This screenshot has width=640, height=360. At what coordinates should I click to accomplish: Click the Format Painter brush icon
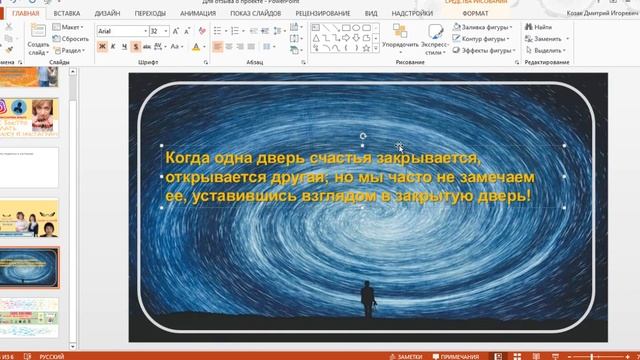click(x=9, y=50)
